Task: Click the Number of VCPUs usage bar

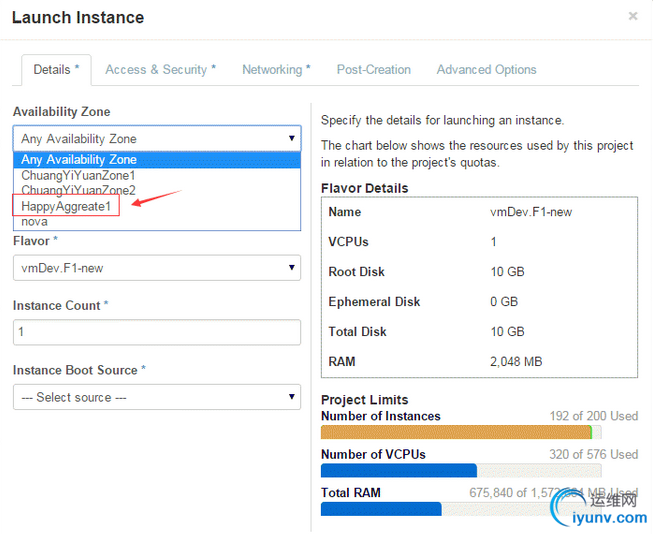Action: click(x=479, y=471)
